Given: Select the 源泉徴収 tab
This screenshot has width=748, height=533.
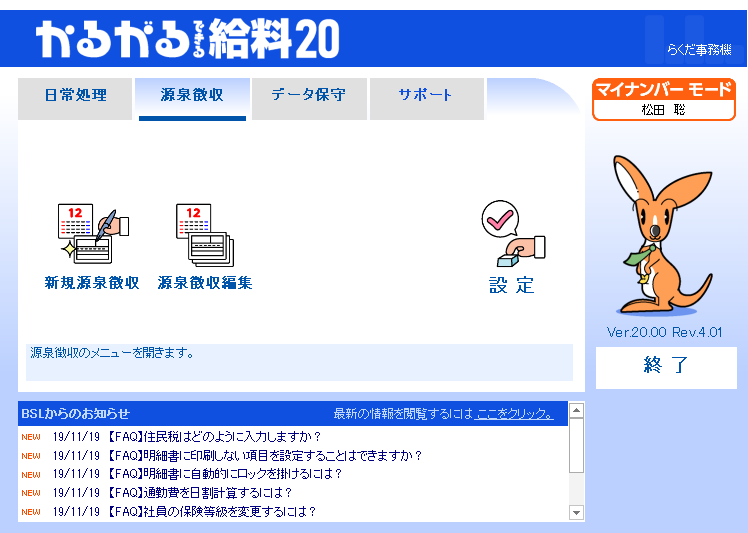Looking at the screenshot, I should [x=192, y=99].
